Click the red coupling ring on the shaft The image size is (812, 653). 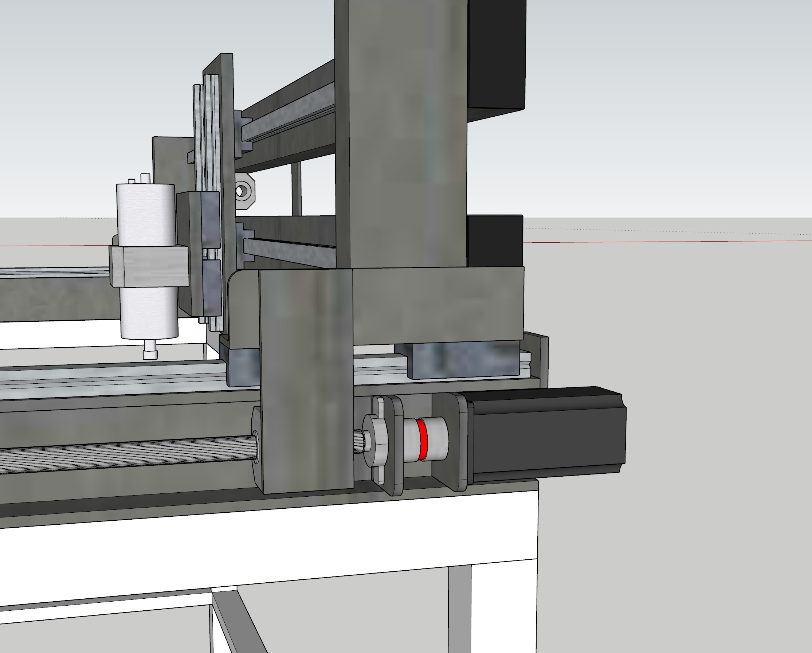point(423,440)
